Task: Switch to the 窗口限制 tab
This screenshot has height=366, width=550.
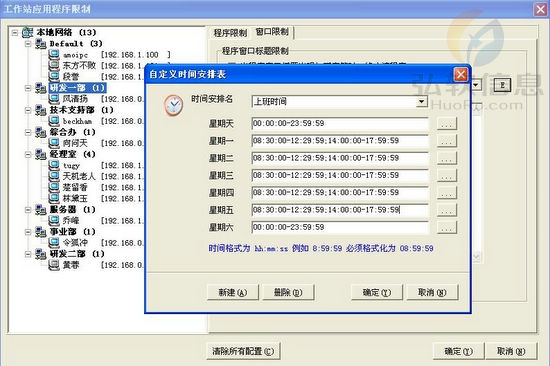Action: (x=272, y=32)
